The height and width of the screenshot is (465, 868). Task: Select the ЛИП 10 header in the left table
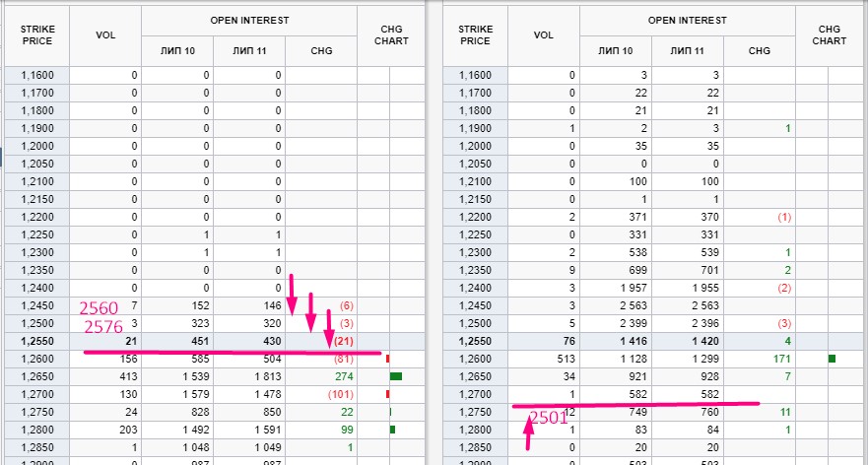177,50
